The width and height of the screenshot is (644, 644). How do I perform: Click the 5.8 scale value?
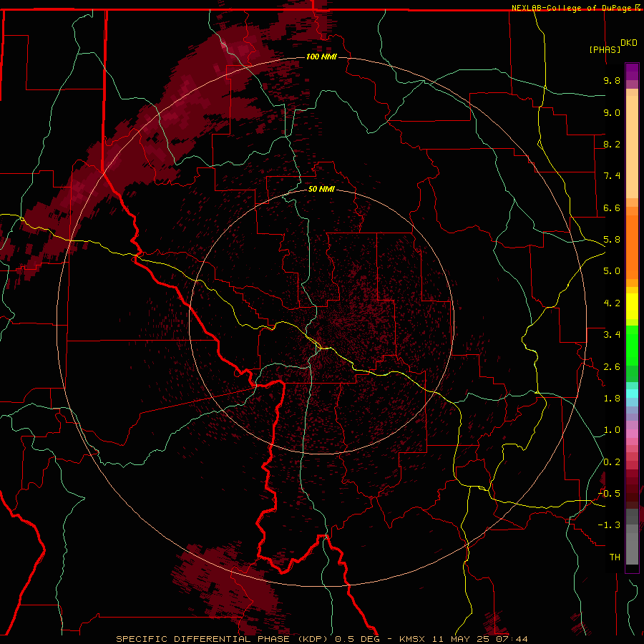(x=612, y=240)
